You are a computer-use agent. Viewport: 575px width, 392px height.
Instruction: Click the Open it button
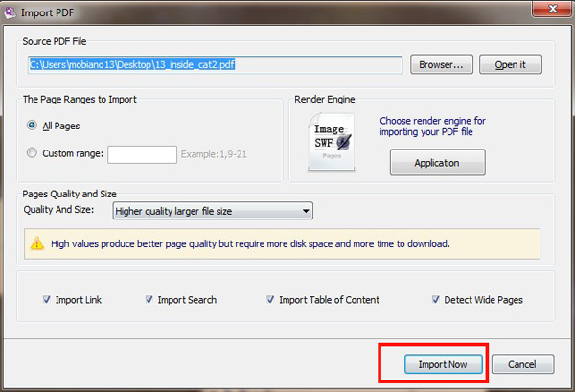coord(511,64)
